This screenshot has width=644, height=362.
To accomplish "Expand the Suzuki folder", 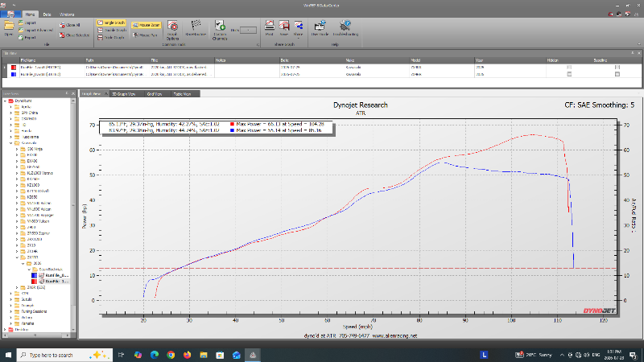I will coord(11,299).
